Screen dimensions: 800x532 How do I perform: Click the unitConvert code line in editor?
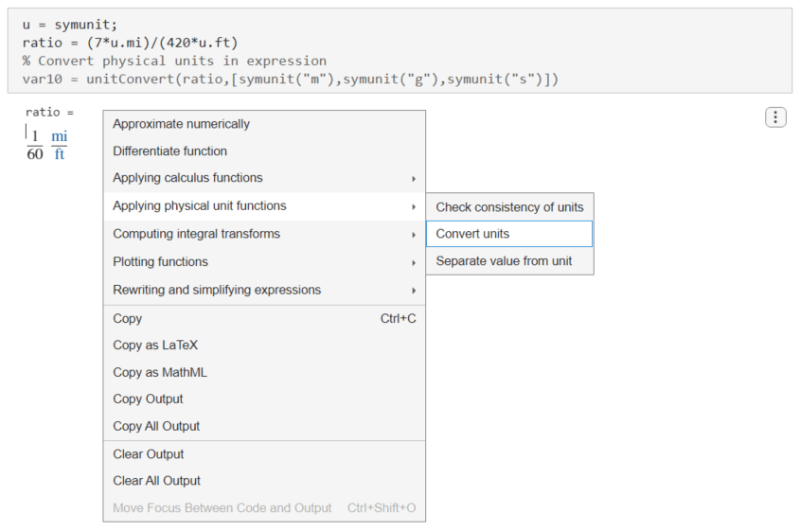tap(291, 79)
